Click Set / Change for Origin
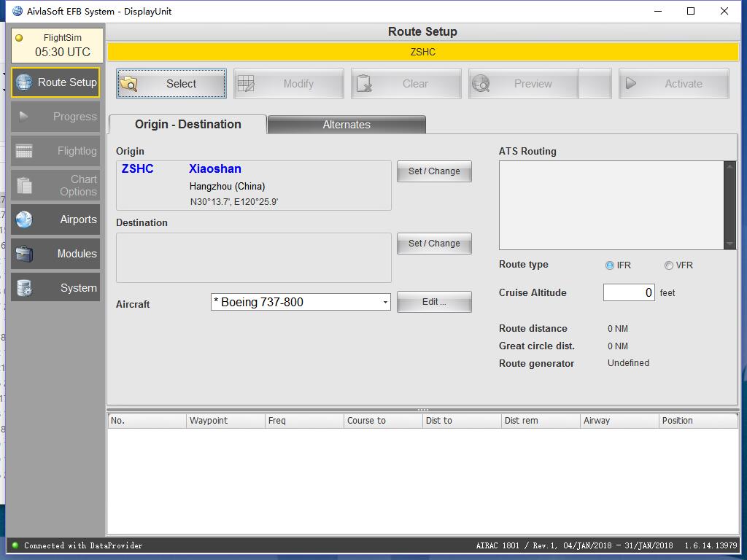The image size is (747, 560). pyautogui.click(x=434, y=171)
